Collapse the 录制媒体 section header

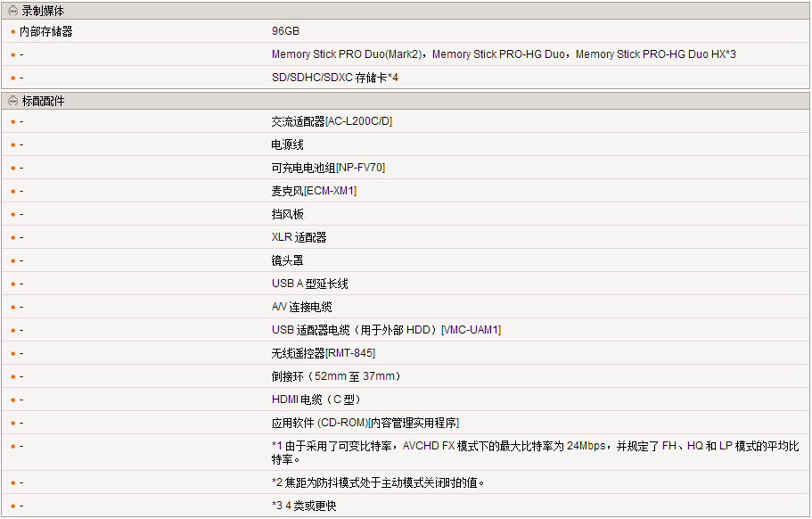(13, 11)
